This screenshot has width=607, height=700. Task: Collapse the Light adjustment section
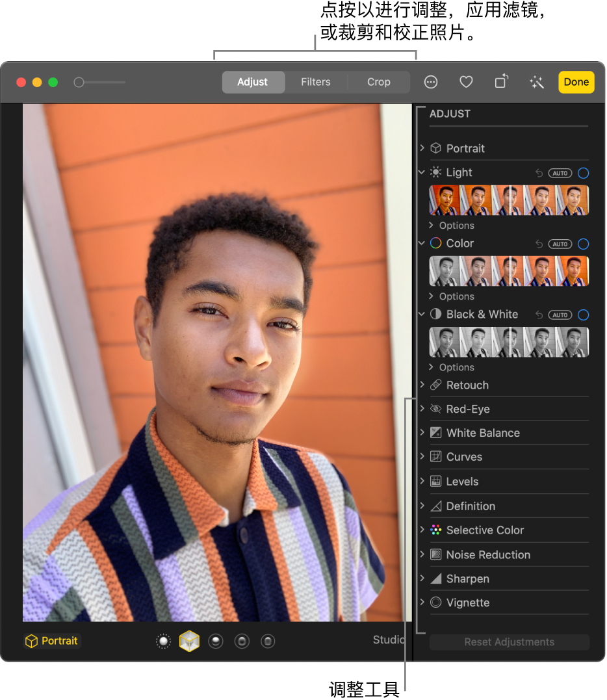tap(422, 172)
